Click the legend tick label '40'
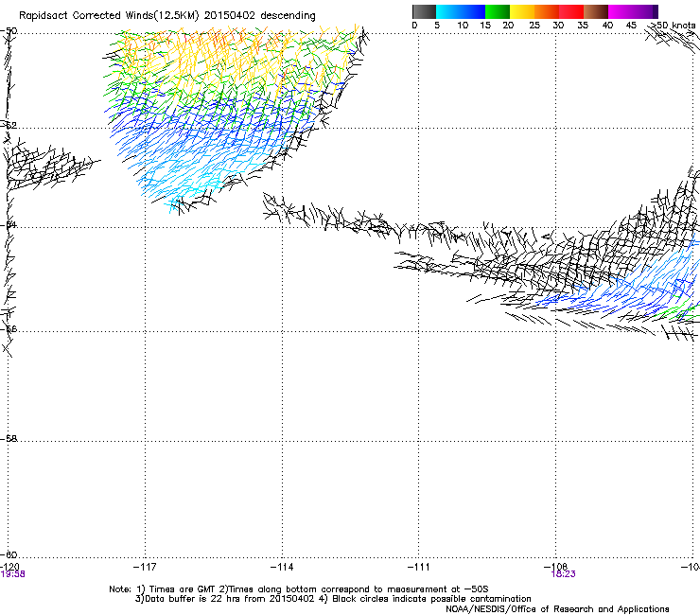 tap(607, 26)
